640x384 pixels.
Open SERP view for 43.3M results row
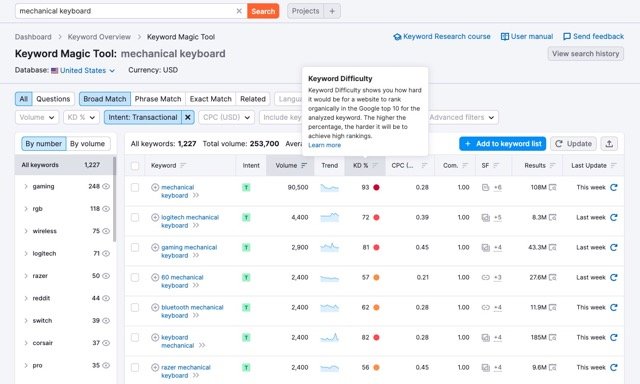coord(553,247)
